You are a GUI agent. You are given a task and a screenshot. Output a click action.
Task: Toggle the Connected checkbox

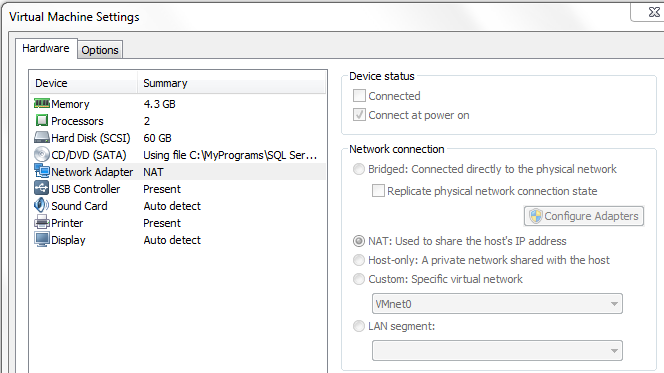point(359,96)
